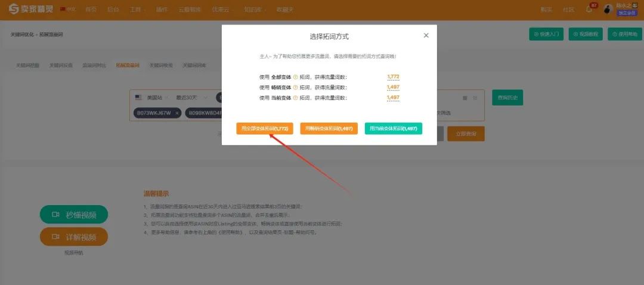Click help icon beside 畅销变体

[295, 88]
